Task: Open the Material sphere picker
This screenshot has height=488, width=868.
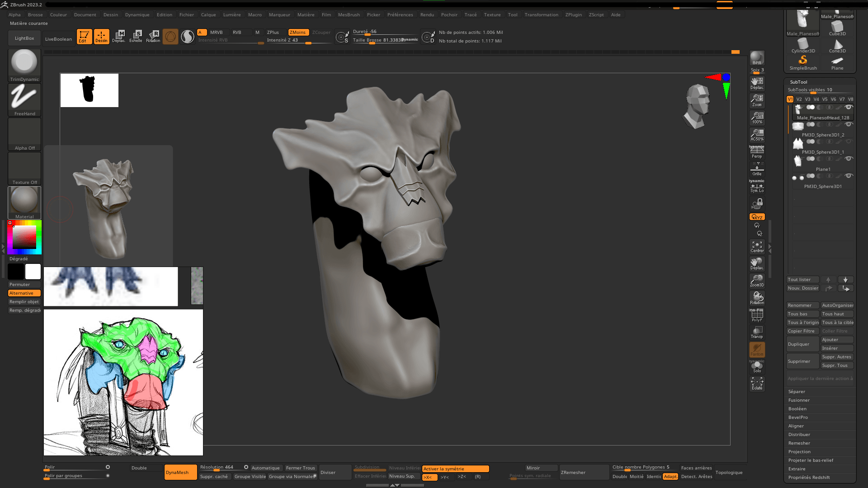Action: point(24,203)
